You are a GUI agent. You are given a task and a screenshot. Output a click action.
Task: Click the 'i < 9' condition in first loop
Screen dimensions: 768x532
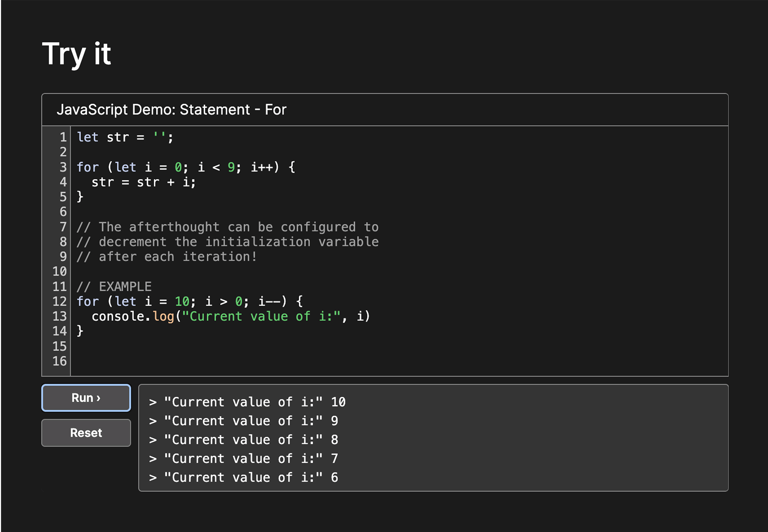216,167
